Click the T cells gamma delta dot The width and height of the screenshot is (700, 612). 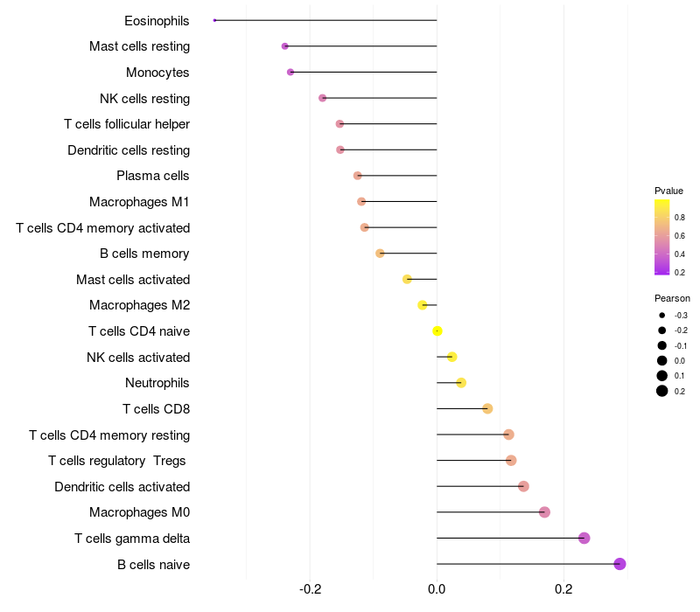[584, 538]
